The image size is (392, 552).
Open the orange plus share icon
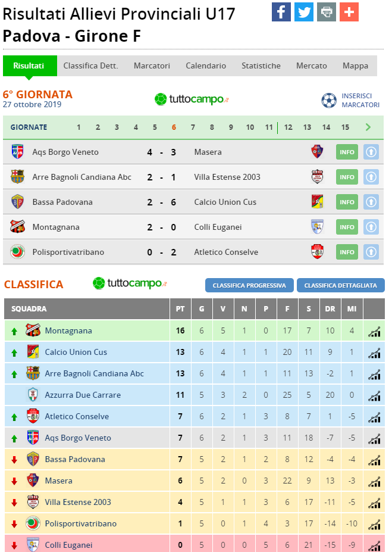349,12
